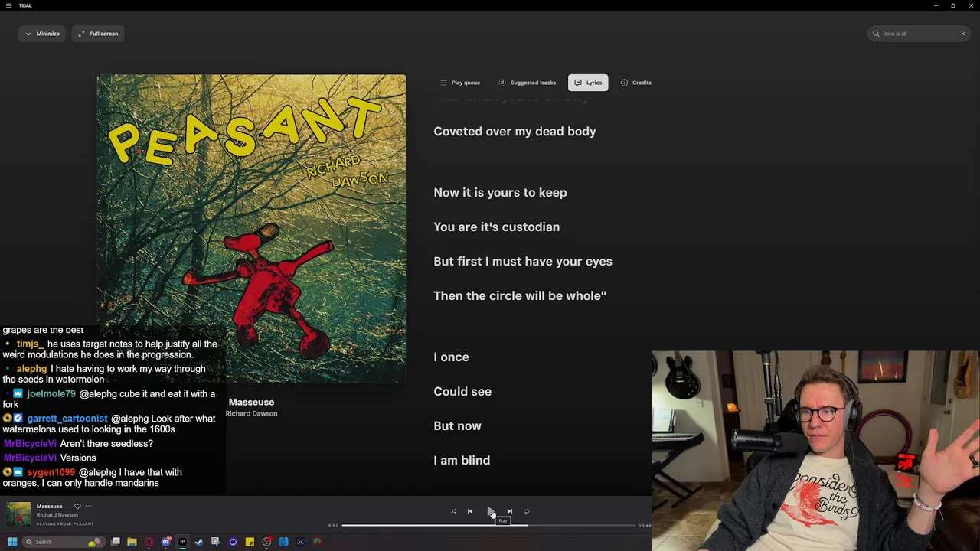Open Sticky Notes yellow taskbar icon
This screenshot has width=980, height=551.
tap(250, 542)
